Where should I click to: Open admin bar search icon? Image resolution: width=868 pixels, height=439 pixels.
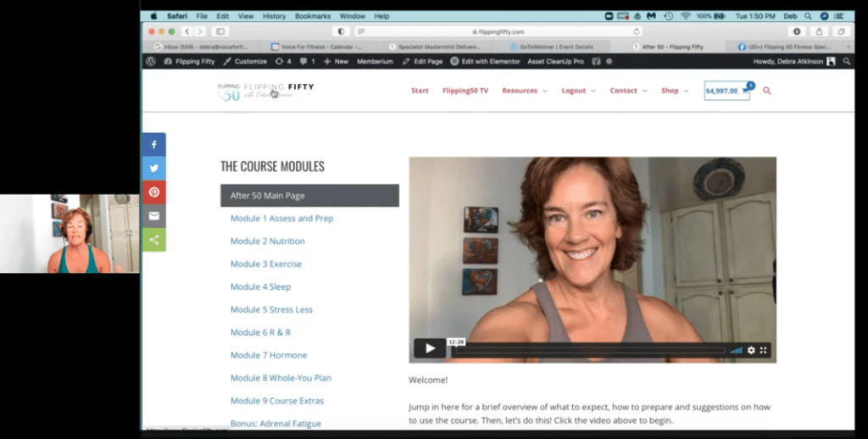click(x=847, y=62)
